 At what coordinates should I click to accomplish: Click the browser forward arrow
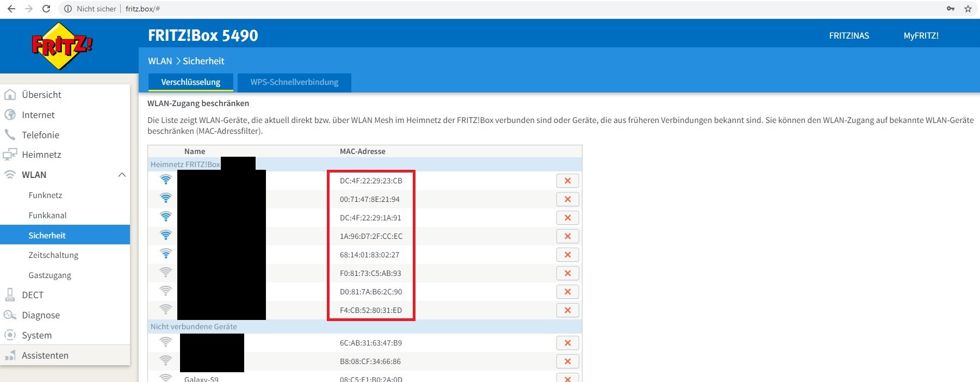pyautogui.click(x=29, y=9)
